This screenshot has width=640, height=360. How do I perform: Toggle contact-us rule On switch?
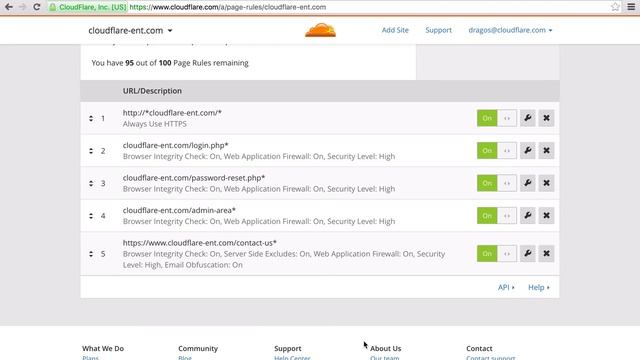pyautogui.click(x=497, y=253)
